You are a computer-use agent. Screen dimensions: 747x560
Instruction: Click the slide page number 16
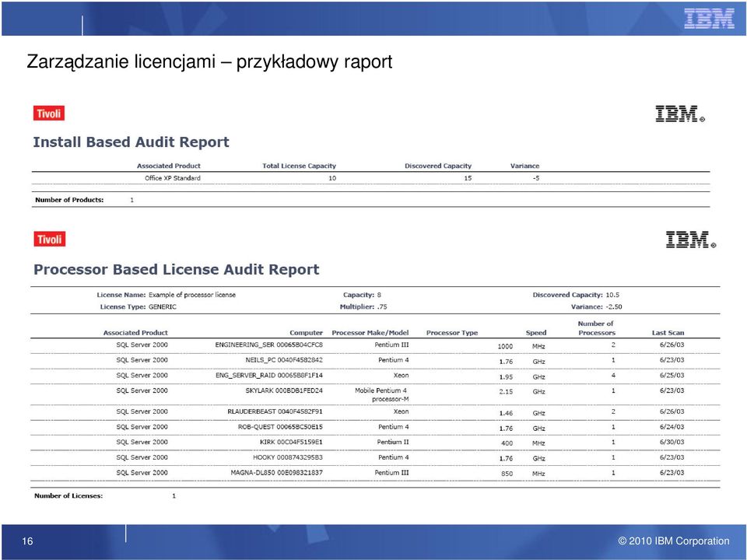pos(28,541)
